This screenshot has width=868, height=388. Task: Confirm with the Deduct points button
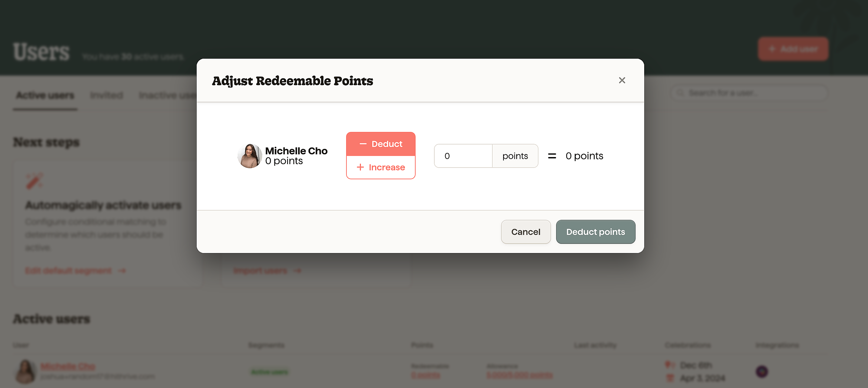(595, 232)
